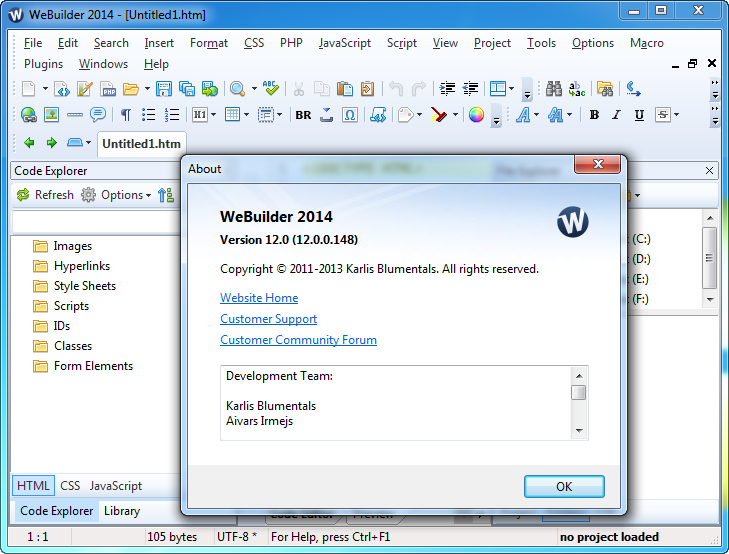Expand the layout view dropdown arrow
This screenshot has height=554, width=729.
tap(511, 88)
